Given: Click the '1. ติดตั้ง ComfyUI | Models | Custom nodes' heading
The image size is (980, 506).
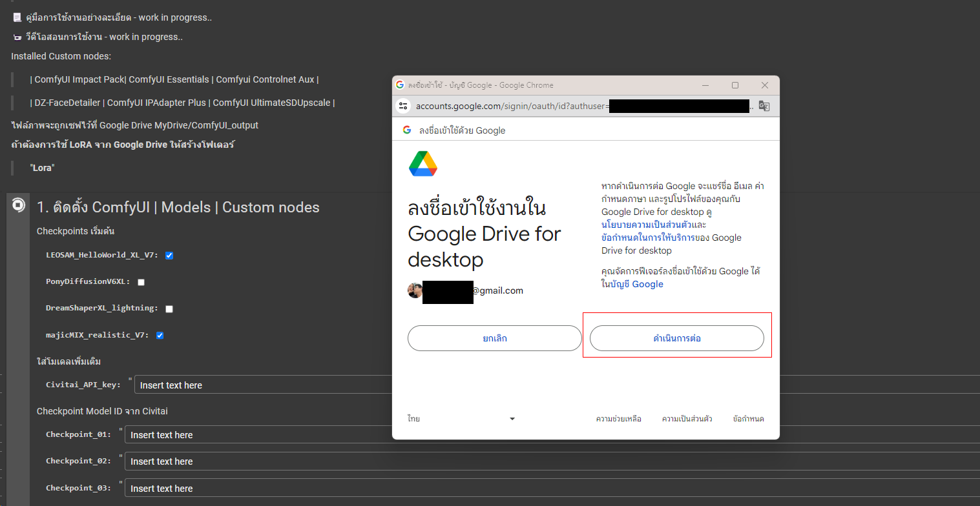Looking at the screenshot, I should (x=178, y=207).
